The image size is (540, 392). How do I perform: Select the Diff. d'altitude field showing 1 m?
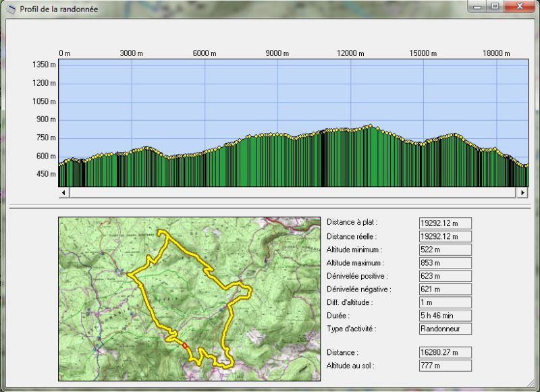point(446,302)
